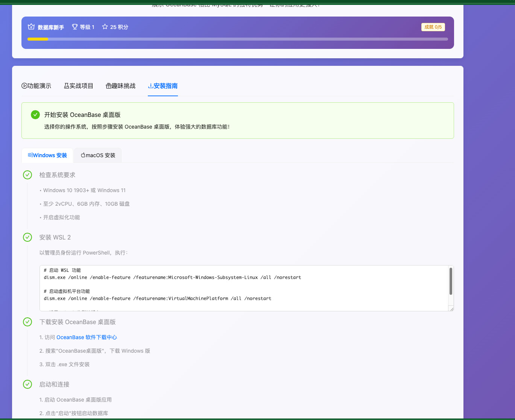Image resolution: width=515 pixels, height=420 pixels.
Task: Click the 开启虚拟化功能 requirement text
Action: [x=62, y=217]
